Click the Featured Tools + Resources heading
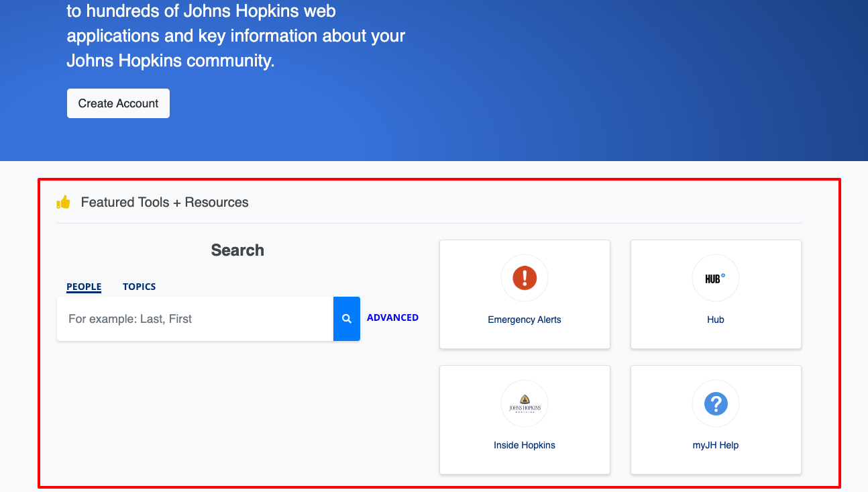 point(164,202)
